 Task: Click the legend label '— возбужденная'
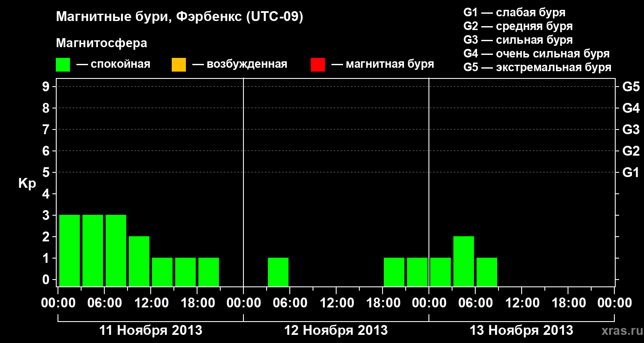240,64
